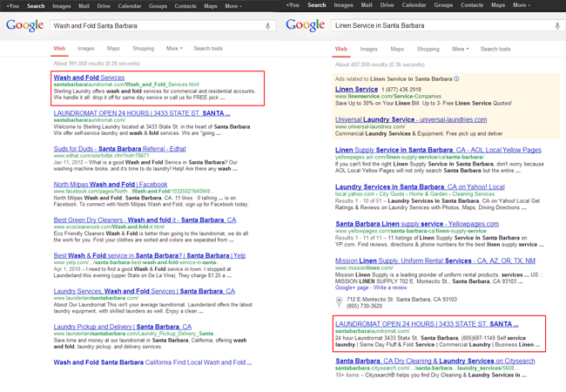Viewport: 566px width, 392px height.
Task: Open Contacts in right top bar
Action: [x=472, y=5]
